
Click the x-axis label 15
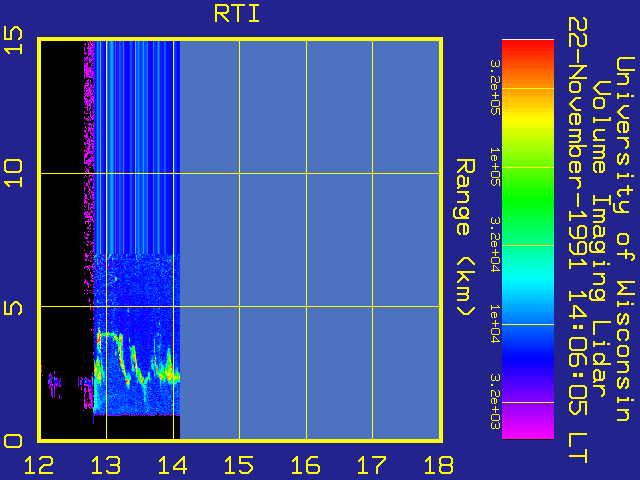[x=239, y=465]
